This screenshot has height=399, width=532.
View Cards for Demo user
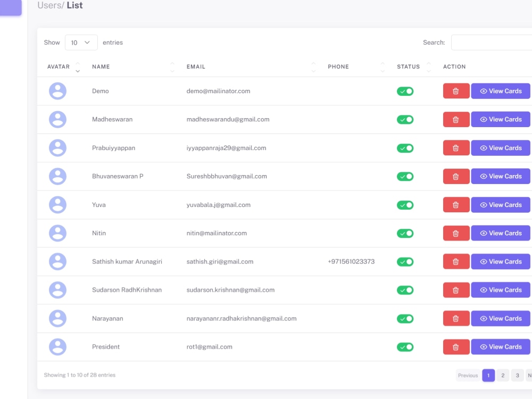(x=501, y=91)
